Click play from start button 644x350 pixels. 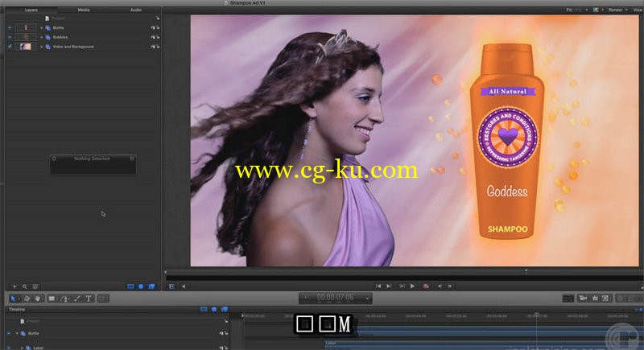pos(402,286)
